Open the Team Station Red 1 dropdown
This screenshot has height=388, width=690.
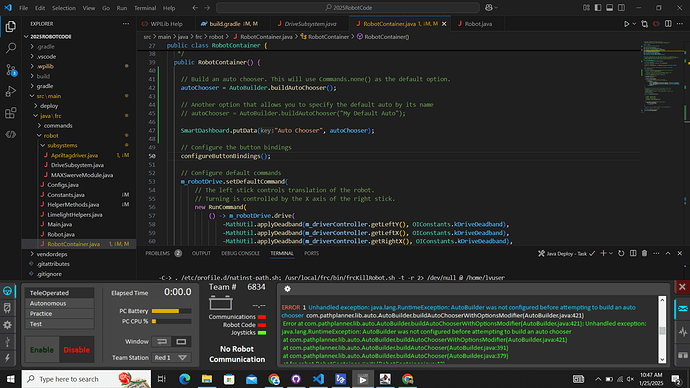tap(171, 358)
